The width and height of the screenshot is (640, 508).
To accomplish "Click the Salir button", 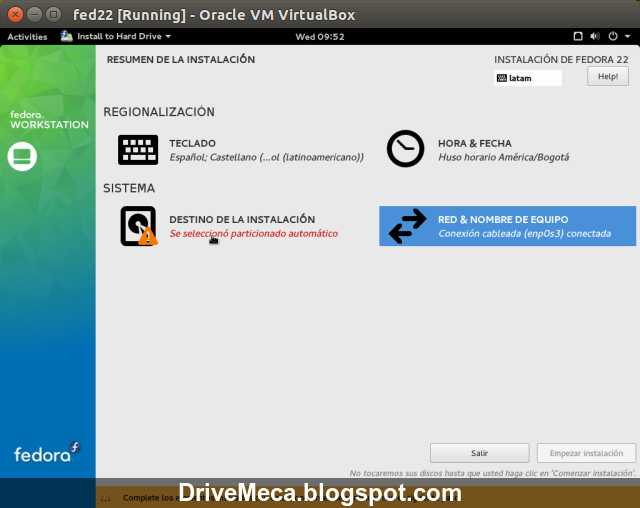I will click(x=480, y=453).
